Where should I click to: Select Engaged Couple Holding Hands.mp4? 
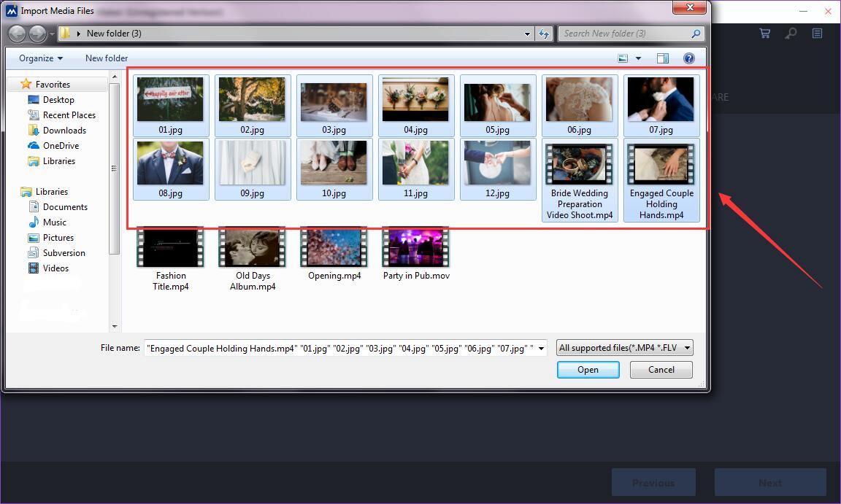click(x=661, y=180)
